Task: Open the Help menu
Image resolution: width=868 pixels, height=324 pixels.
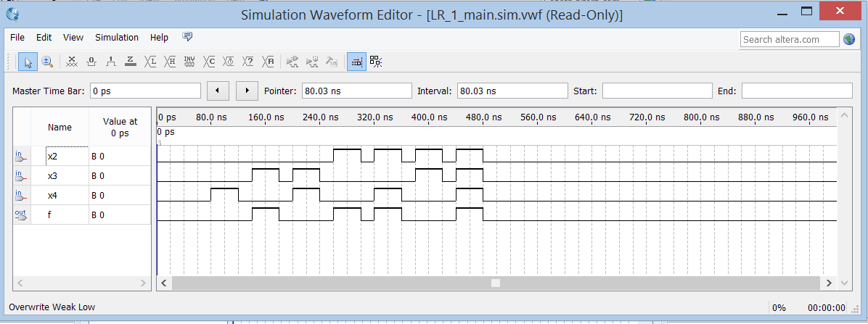Action: (x=159, y=38)
